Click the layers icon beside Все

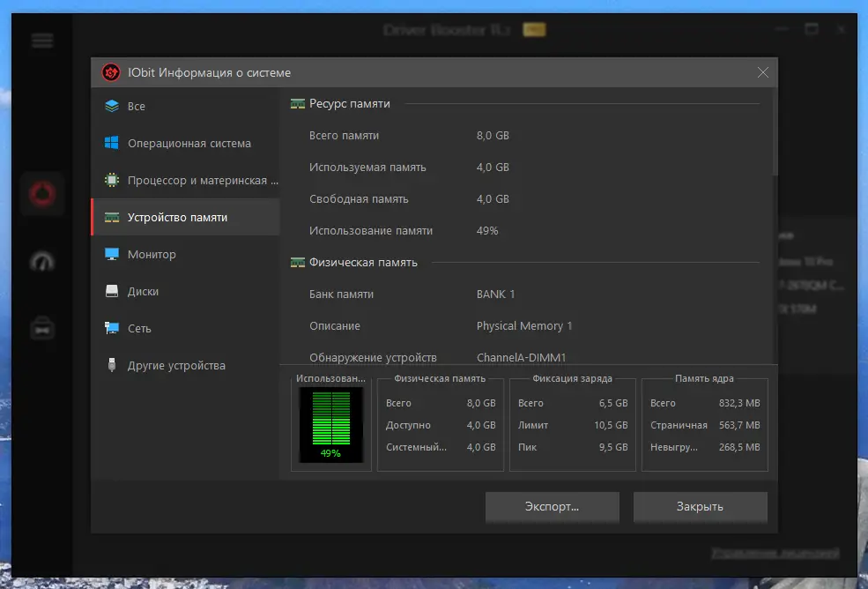pyautogui.click(x=112, y=106)
